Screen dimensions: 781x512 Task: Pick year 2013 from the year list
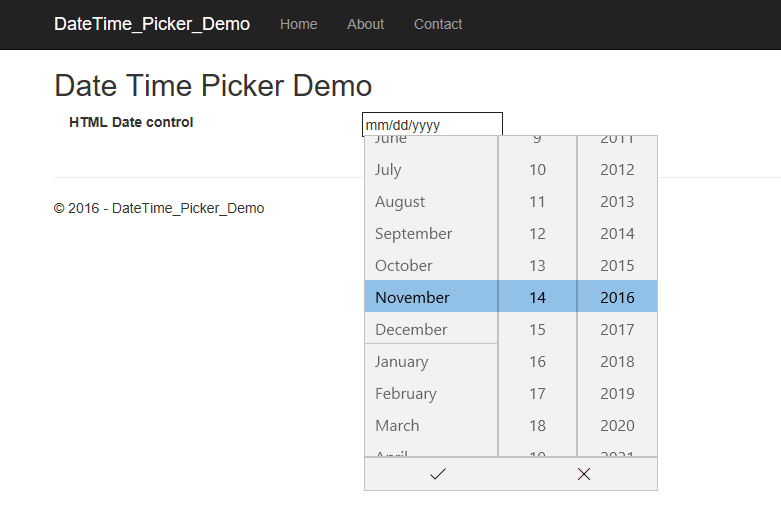coord(617,202)
